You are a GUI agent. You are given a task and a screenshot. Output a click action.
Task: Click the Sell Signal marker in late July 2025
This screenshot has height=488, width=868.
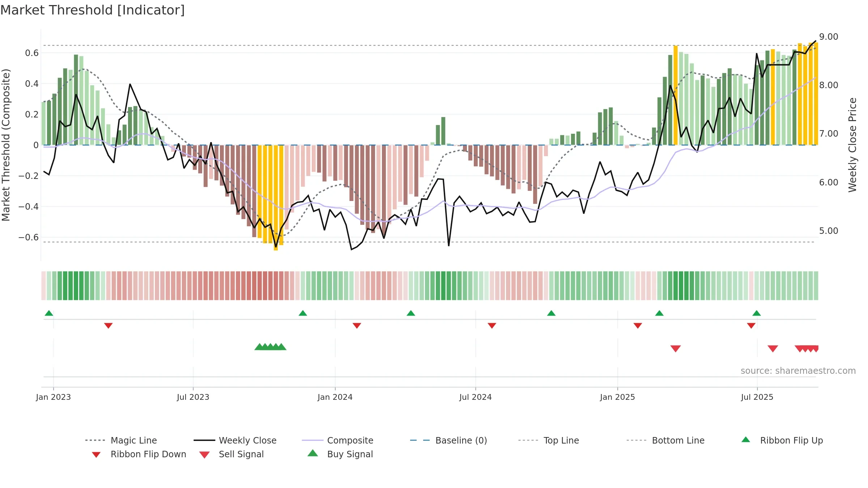click(773, 348)
